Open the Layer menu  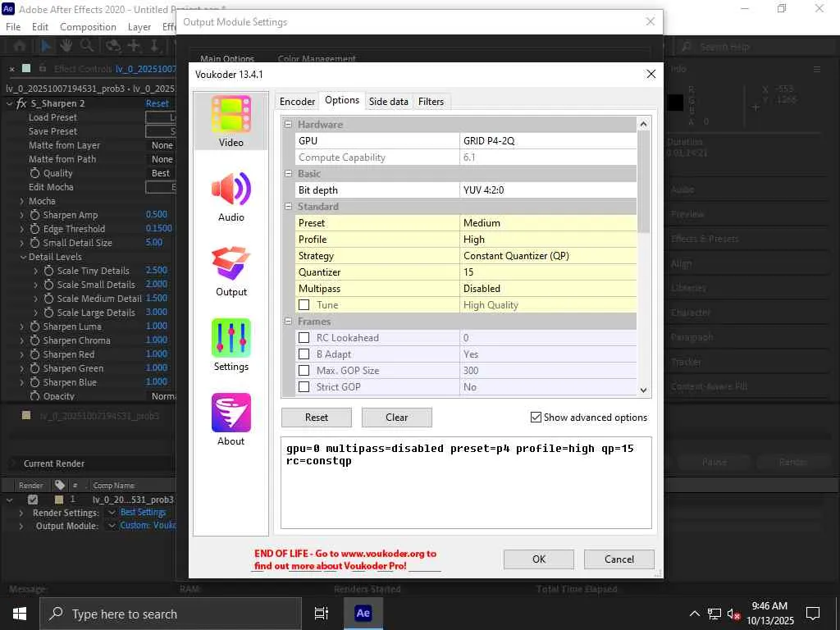[139, 27]
